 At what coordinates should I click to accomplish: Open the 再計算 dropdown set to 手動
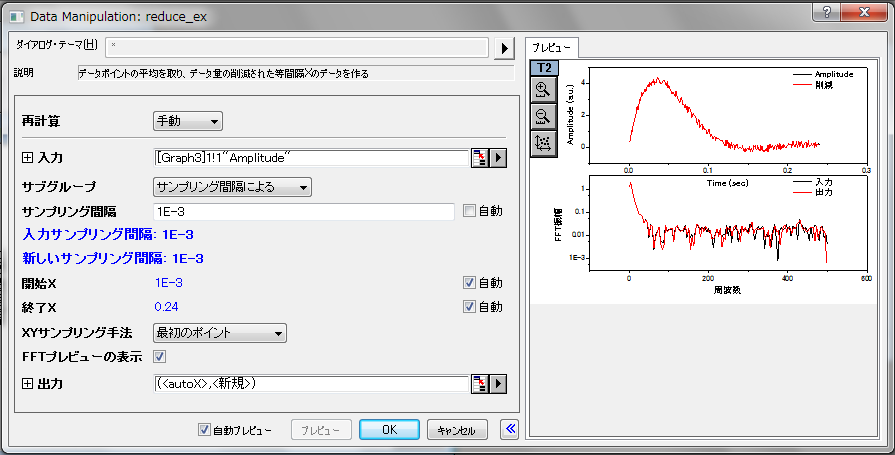(188, 121)
